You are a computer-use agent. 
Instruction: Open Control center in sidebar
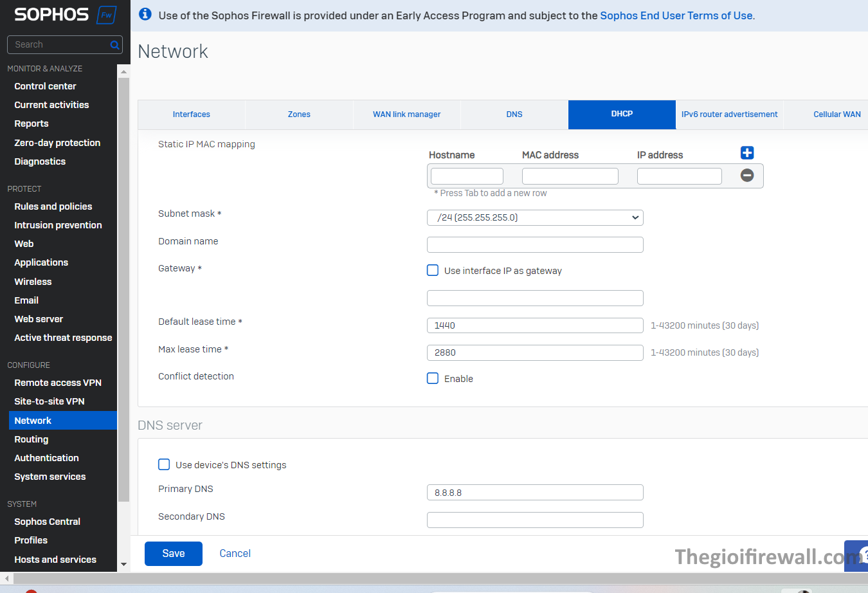click(45, 86)
